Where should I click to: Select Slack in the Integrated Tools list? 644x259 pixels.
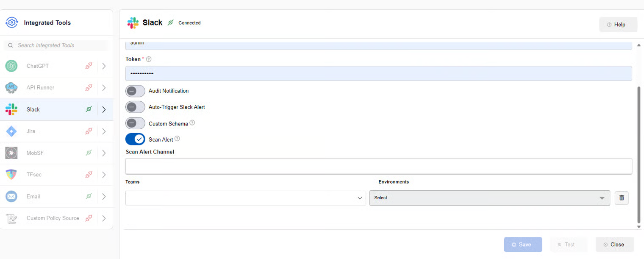(x=56, y=109)
